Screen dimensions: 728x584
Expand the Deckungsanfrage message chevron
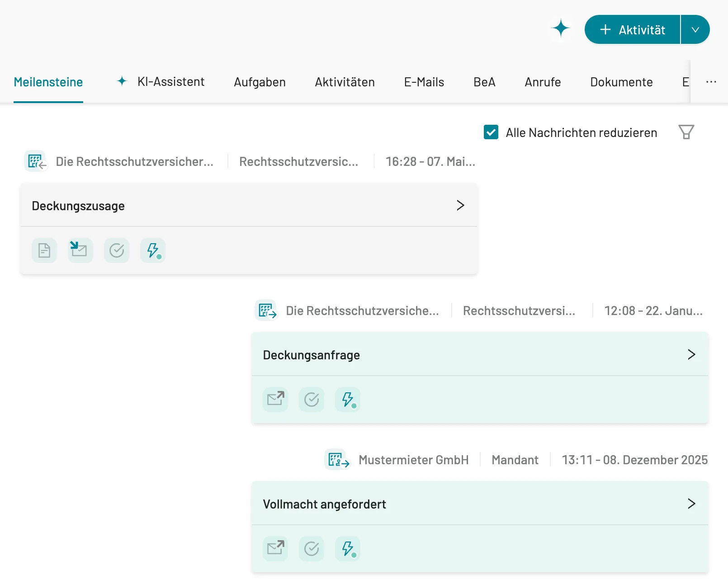coord(691,354)
